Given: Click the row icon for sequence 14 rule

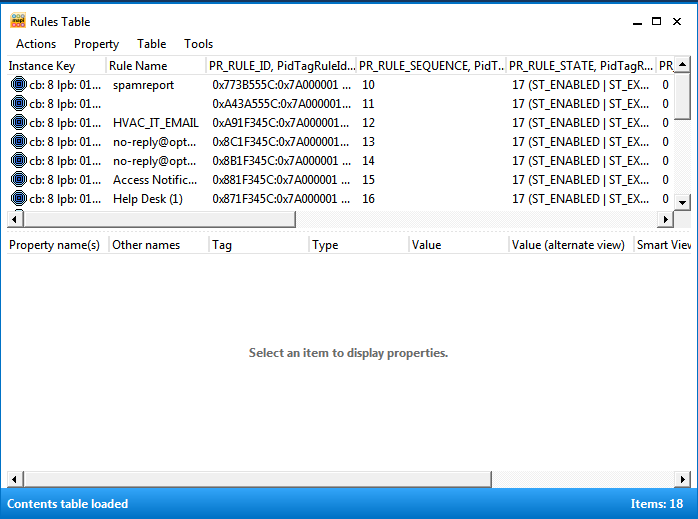Looking at the screenshot, I should [19, 160].
